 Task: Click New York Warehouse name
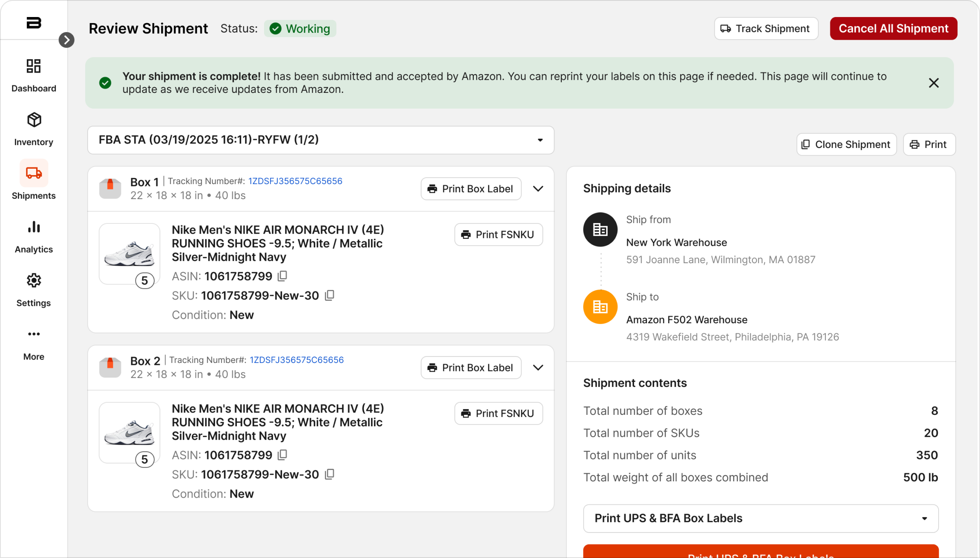pos(677,243)
